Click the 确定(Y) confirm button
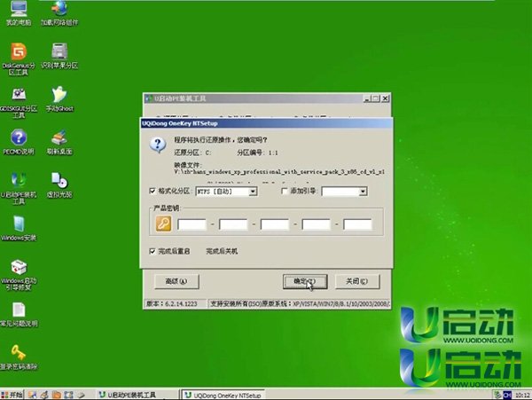This screenshot has width=532, height=400. pyautogui.click(x=305, y=281)
